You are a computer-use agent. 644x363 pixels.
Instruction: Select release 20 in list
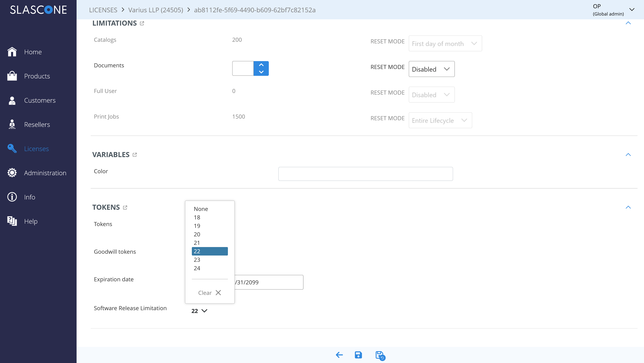tap(210, 234)
